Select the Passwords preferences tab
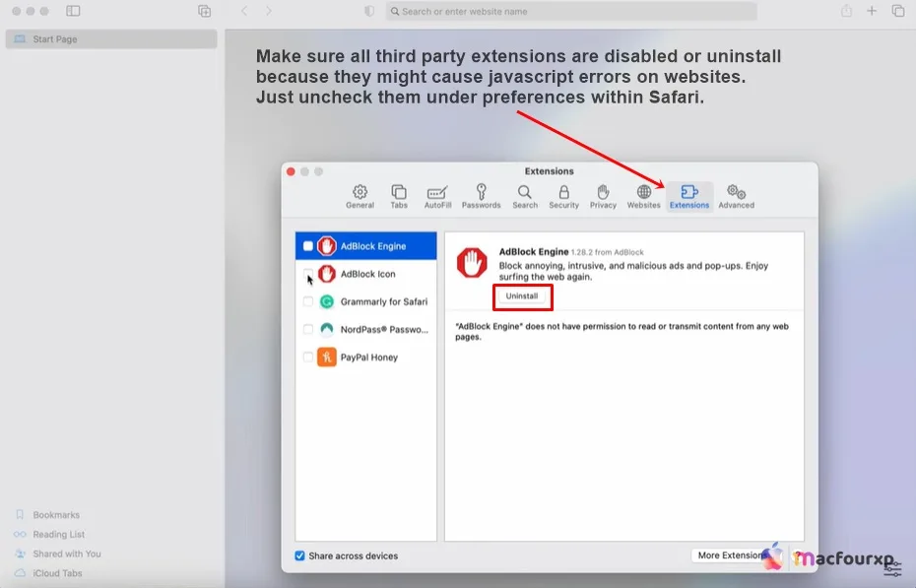The width and height of the screenshot is (916, 588). 481,197
